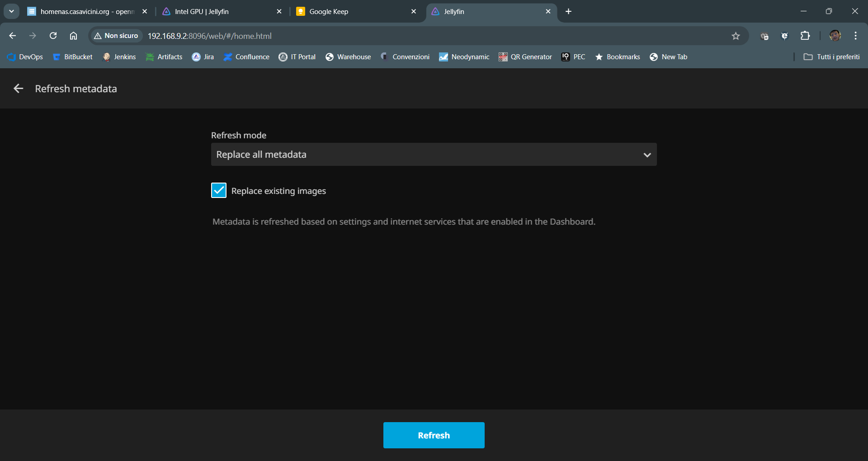868x461 pixels.
Task: Click the blue Refresh button
Action: (434, 435)
